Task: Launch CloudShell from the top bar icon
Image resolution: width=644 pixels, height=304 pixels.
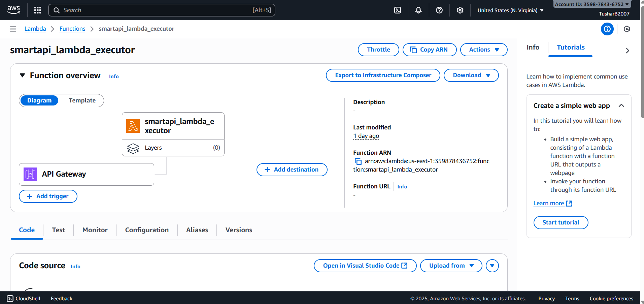Action: (398, 10)
